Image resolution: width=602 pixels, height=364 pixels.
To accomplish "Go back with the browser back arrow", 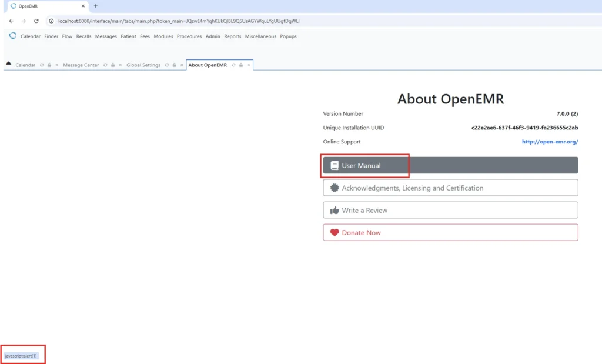I will pos(11,21).
